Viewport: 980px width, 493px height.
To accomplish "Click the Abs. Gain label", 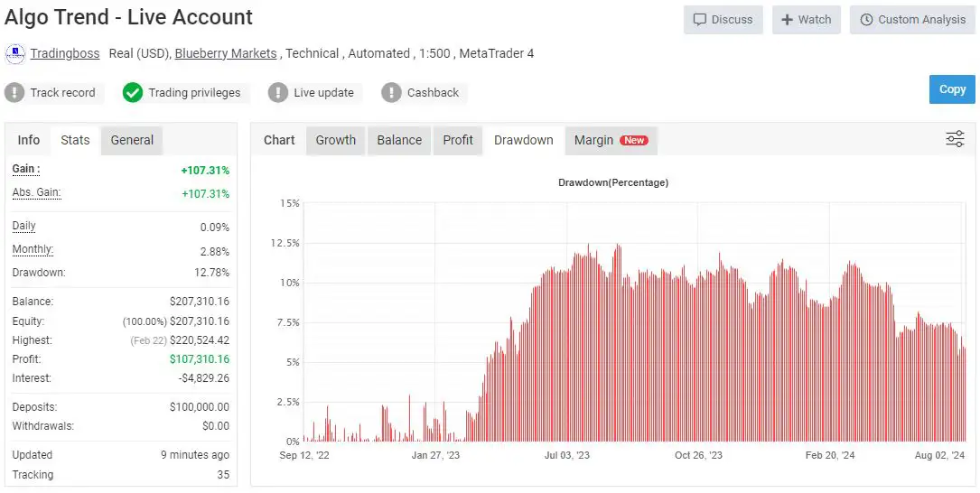I will point(36,192).
